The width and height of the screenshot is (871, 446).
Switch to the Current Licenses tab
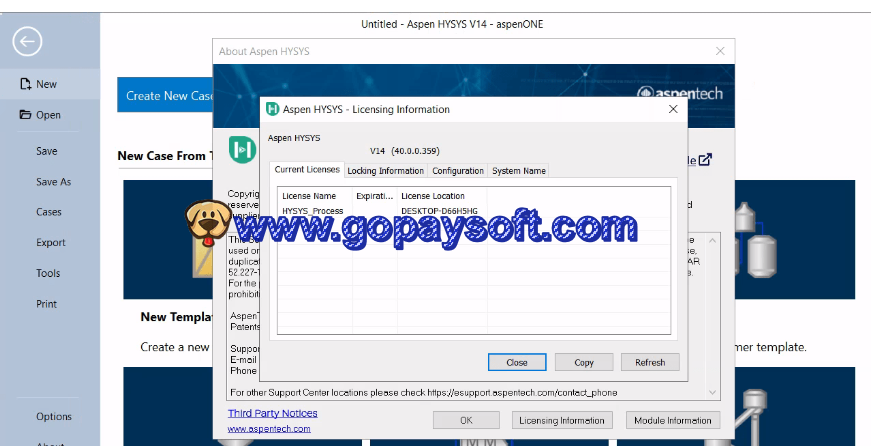point(307,169)
